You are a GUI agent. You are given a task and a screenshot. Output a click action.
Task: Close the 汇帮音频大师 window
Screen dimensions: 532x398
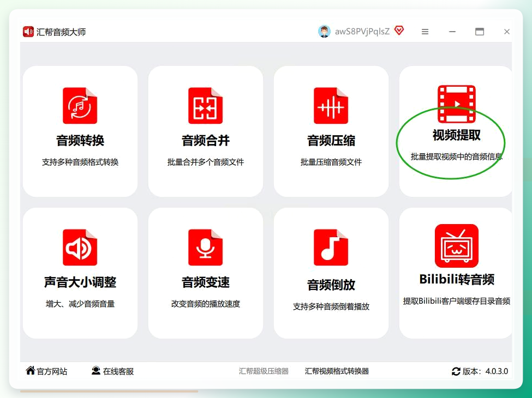pyautogui.click(x=507, y=32)
